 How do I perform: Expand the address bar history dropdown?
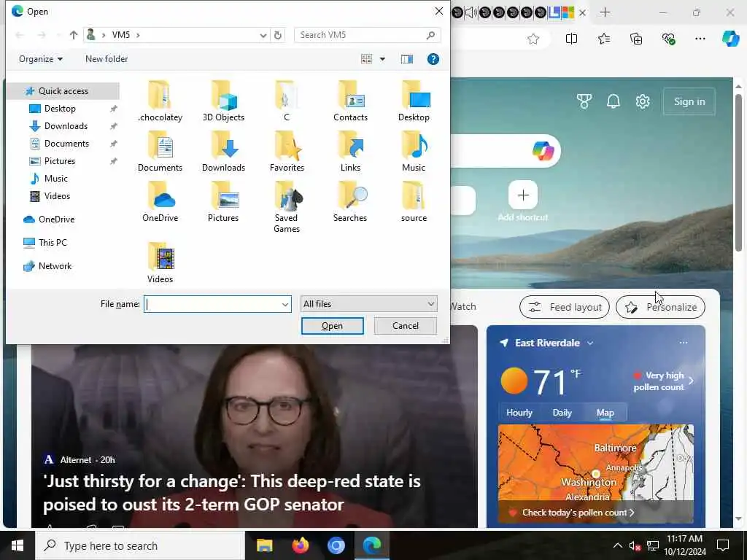click(x=263, y=35)
